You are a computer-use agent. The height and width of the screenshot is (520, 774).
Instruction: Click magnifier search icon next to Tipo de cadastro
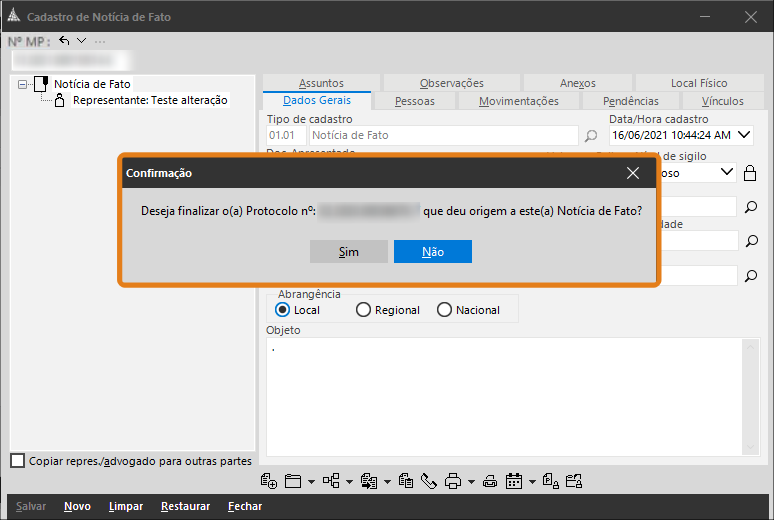[591, 135]
